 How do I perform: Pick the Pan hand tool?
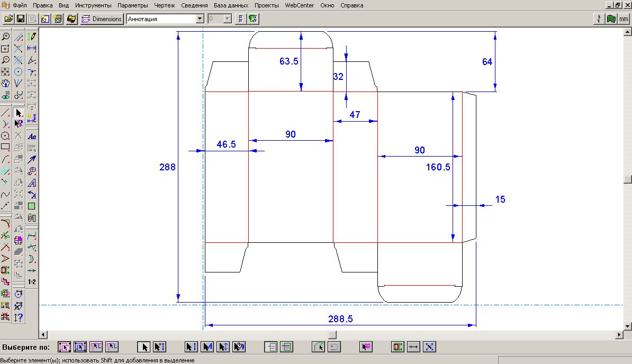pos(6,84)
